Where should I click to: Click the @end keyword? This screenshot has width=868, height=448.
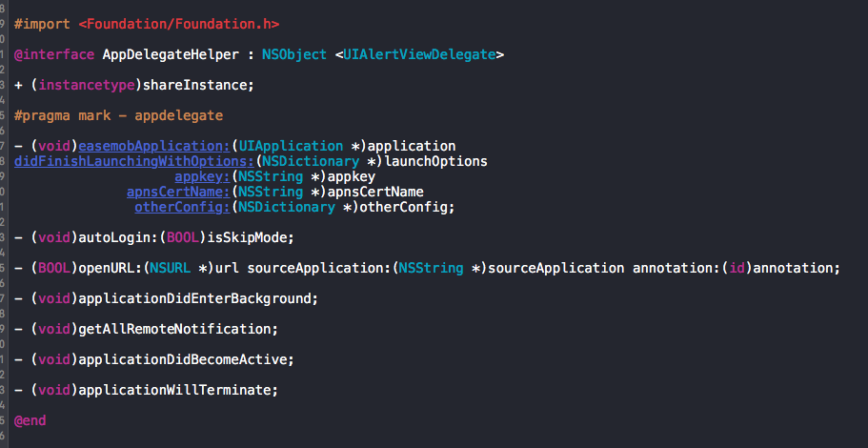pyautogui.click(x=30, y=420)
